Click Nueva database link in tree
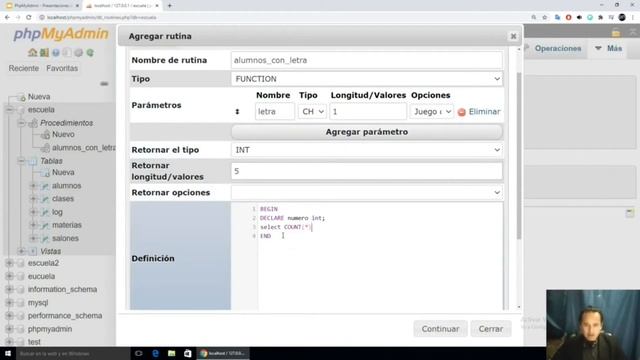 tap(39, 97)
